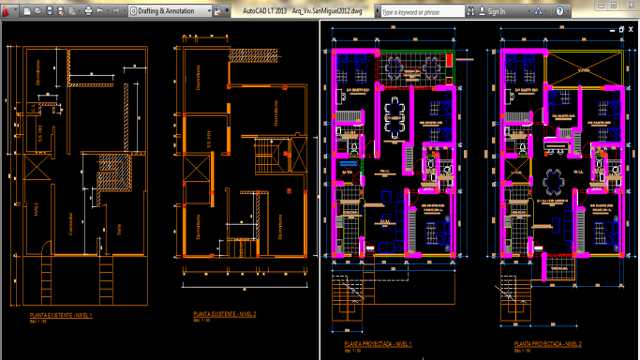
Task: Click the Redo arrow icon
Action: click(116, 11)
